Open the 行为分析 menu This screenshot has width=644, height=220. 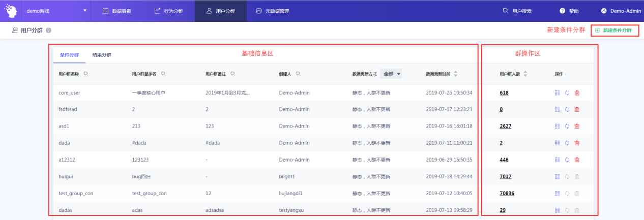pos(168,11)
